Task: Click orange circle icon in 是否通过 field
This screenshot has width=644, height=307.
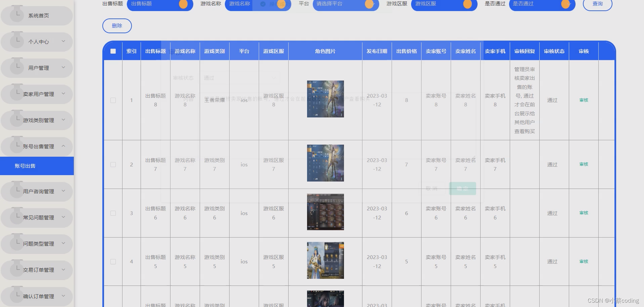Action: (565, 4)
